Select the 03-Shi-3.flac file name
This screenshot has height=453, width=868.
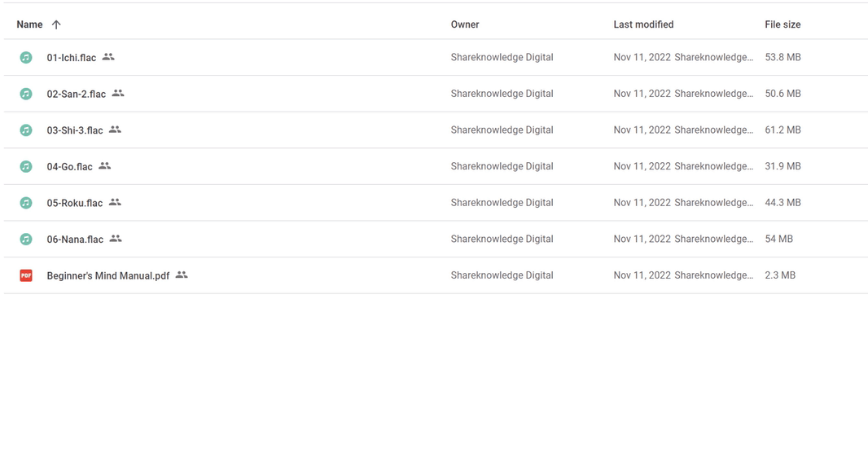[x=75, y=130]
